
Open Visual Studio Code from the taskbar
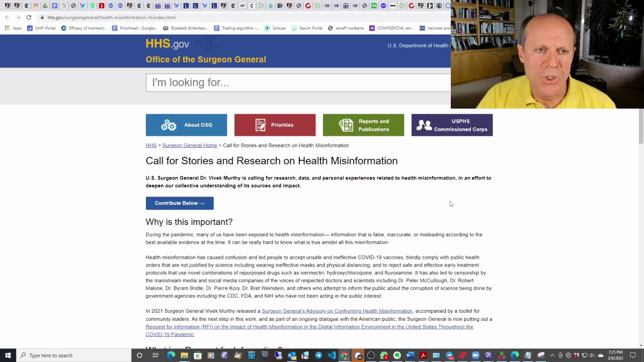[x=332, y=355]
